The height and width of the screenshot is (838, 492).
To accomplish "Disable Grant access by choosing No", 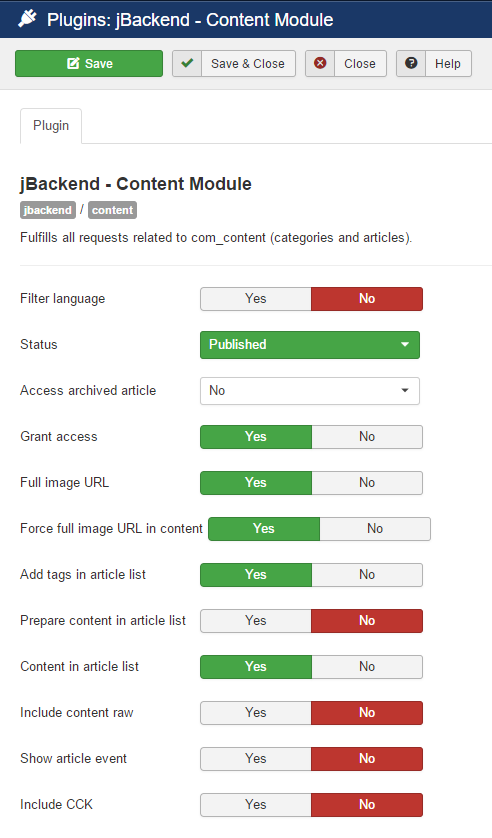I will pyautogui.click(x=367, y=437).
